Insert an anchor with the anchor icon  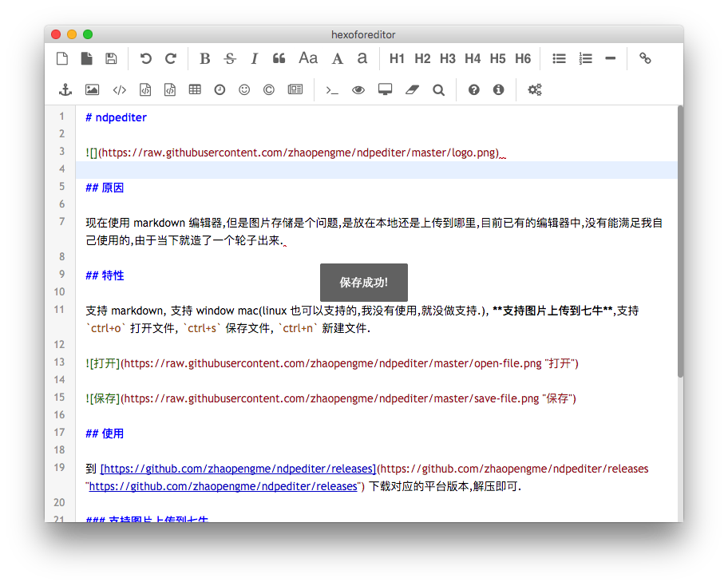(x=65, y=90)
